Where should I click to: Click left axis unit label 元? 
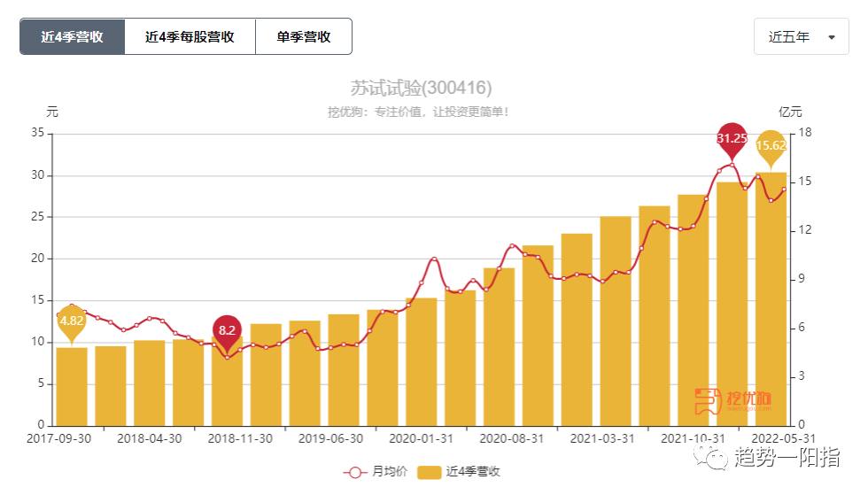[x=52, y=112]
